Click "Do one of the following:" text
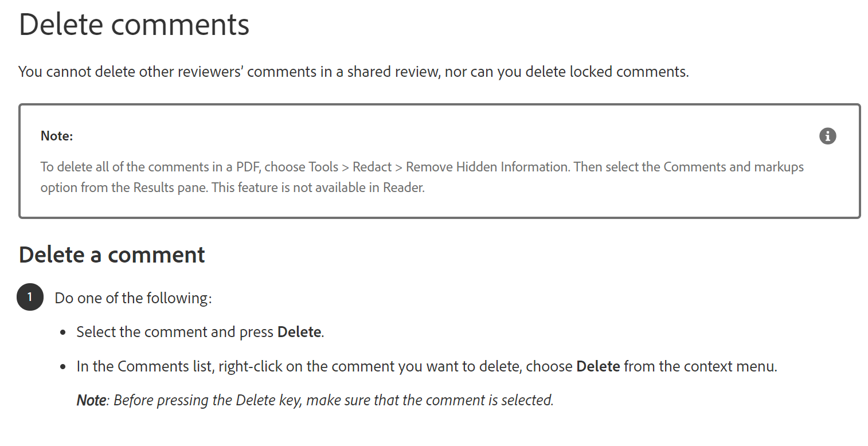868x446 pixels. pyautogui.click(x=133, y=298)
